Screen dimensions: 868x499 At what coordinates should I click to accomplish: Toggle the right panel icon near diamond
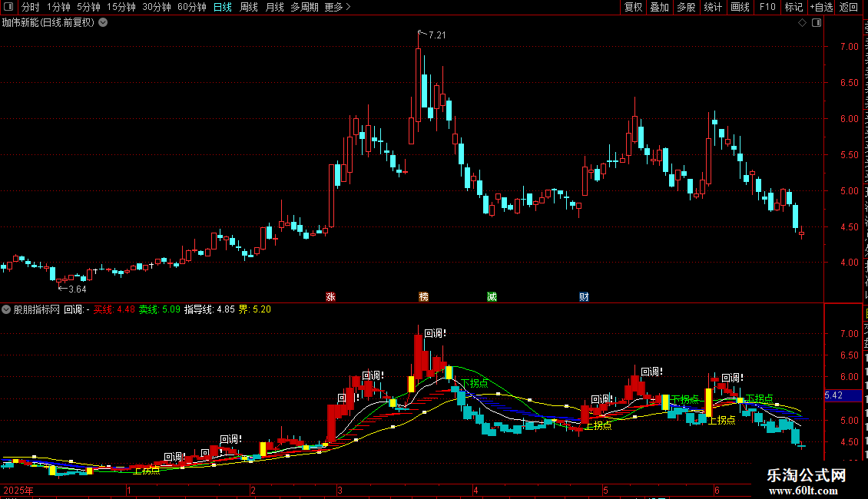pyautogui.click(x=817, y=23)
